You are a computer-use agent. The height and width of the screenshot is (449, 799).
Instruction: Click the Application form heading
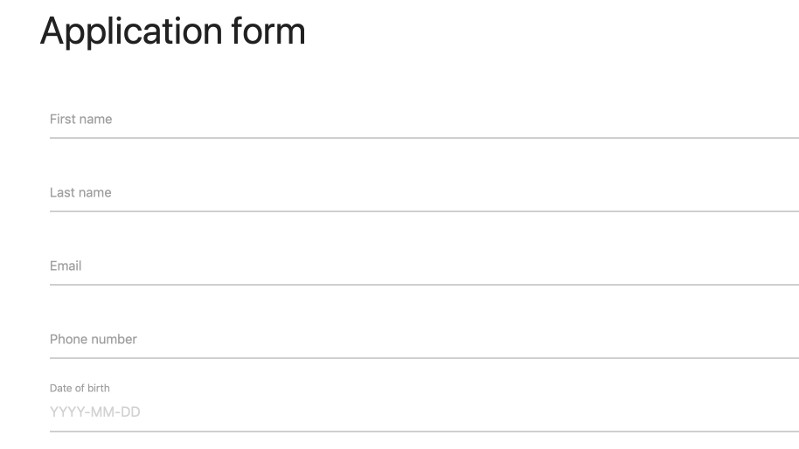coord(172,32)
